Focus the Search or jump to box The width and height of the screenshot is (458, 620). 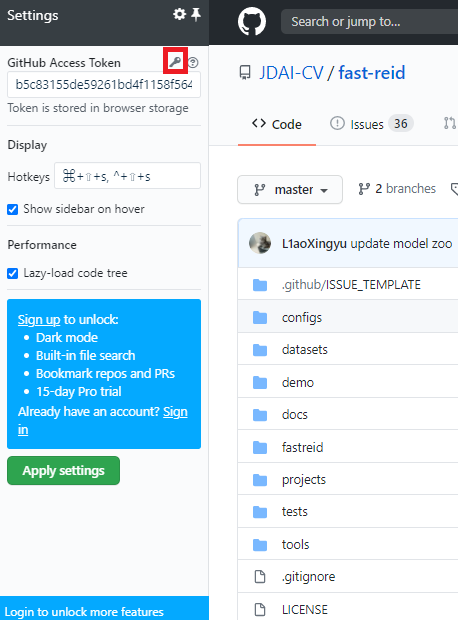pos(369,21)
